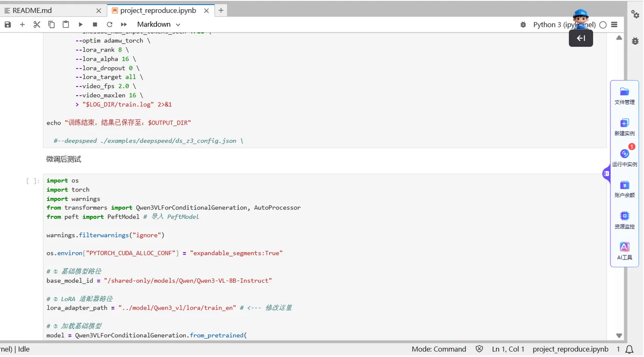Click the PYTORCH_CUDA_ALLOC_CONF environment line
644x357 pixels.
165,253
